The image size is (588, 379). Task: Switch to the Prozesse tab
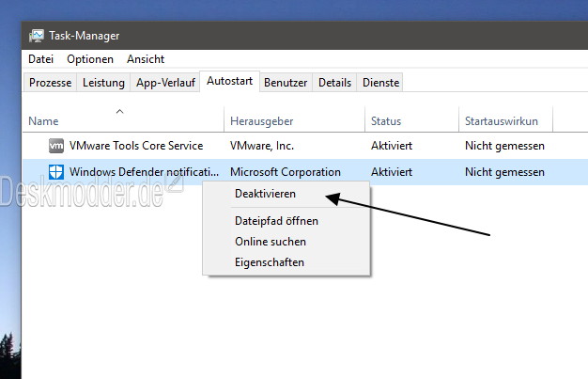50,82
